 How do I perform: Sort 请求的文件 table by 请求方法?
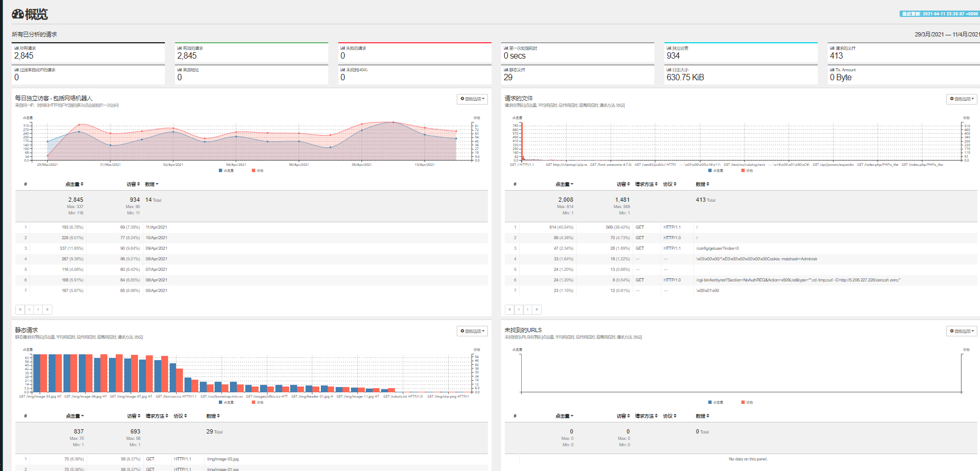click(646, 184)
